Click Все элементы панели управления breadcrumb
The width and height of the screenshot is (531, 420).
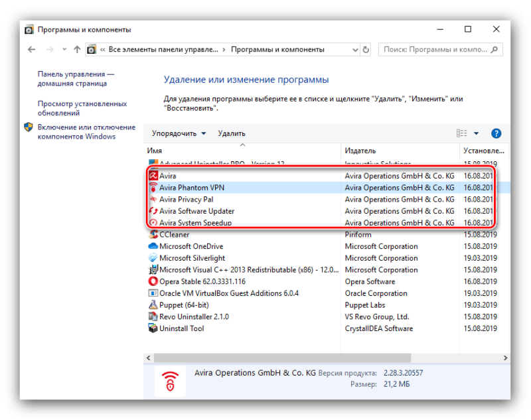coord(163,50)
